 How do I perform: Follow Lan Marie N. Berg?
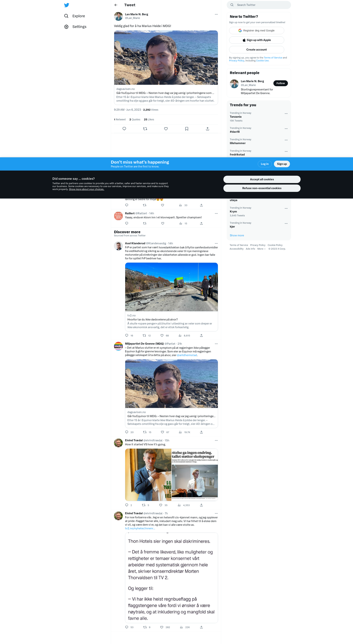click(x=280, y=83)
